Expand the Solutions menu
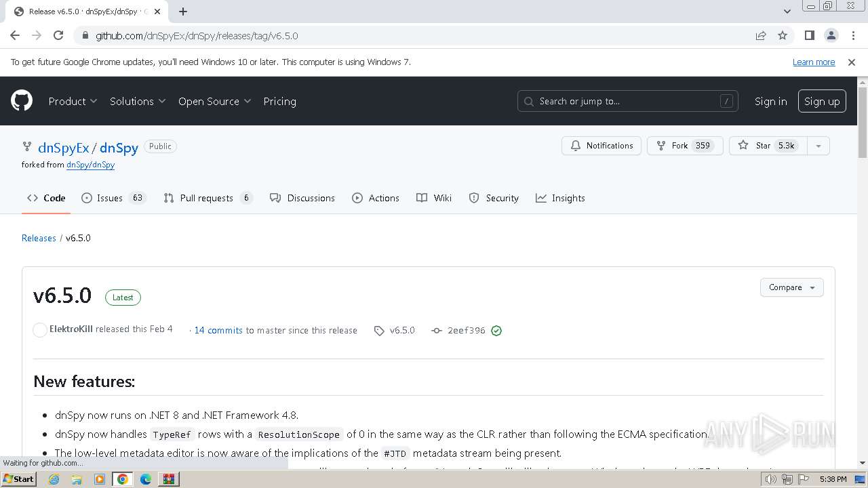Viewport: 868px width, 488px height. (138, 101)
